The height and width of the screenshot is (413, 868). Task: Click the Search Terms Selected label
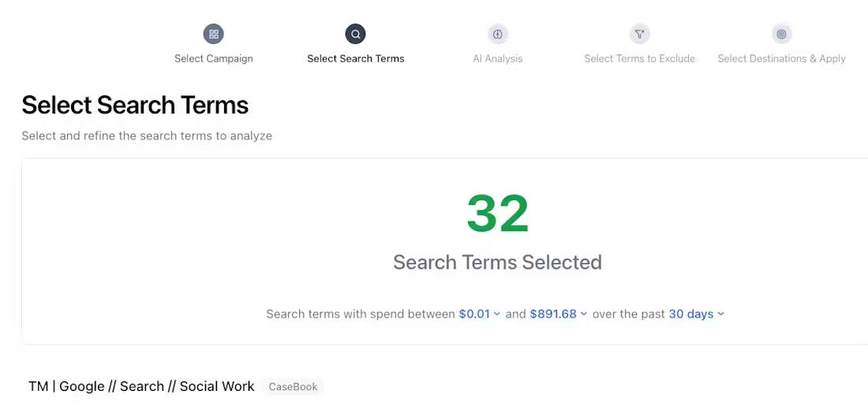click(498, 262)
